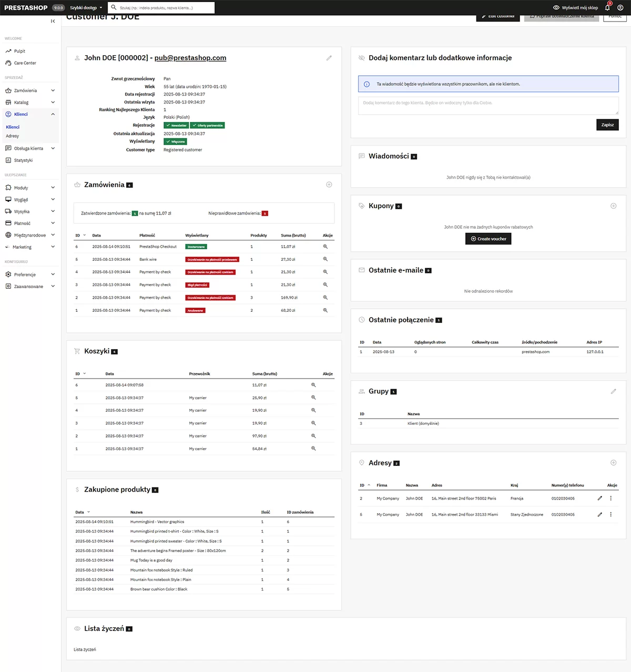Open the user account profile icon

coord(620,8)
